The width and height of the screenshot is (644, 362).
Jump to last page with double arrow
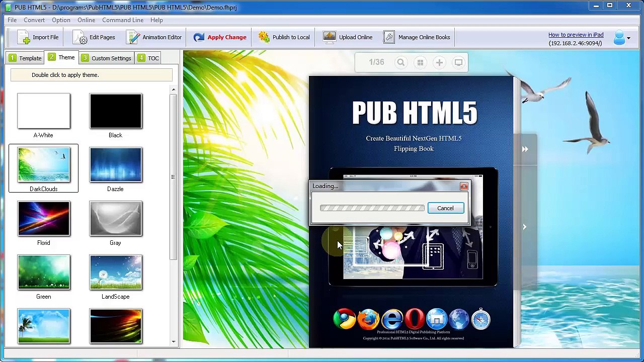[525, 149]
